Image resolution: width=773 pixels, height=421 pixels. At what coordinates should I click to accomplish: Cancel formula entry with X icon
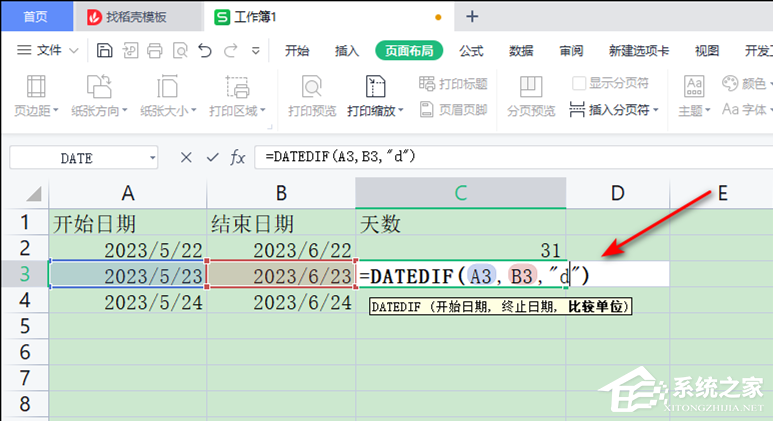186,158
